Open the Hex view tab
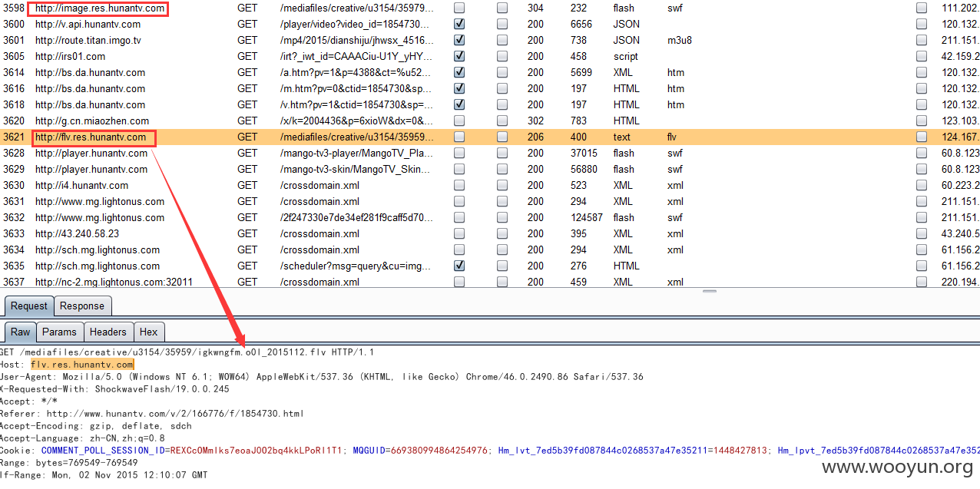Image resolution: width=980 pixels, height=489 pixels. pyautogui.click(x=149, y=332)
